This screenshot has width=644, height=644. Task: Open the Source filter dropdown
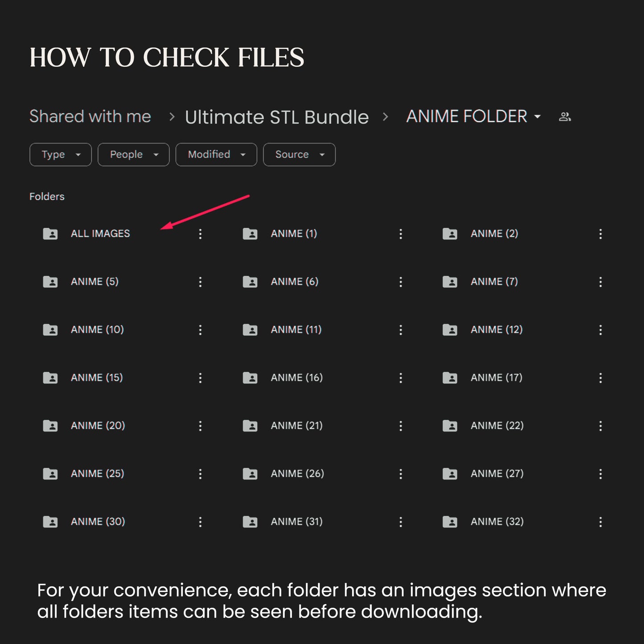coord(299,155)
